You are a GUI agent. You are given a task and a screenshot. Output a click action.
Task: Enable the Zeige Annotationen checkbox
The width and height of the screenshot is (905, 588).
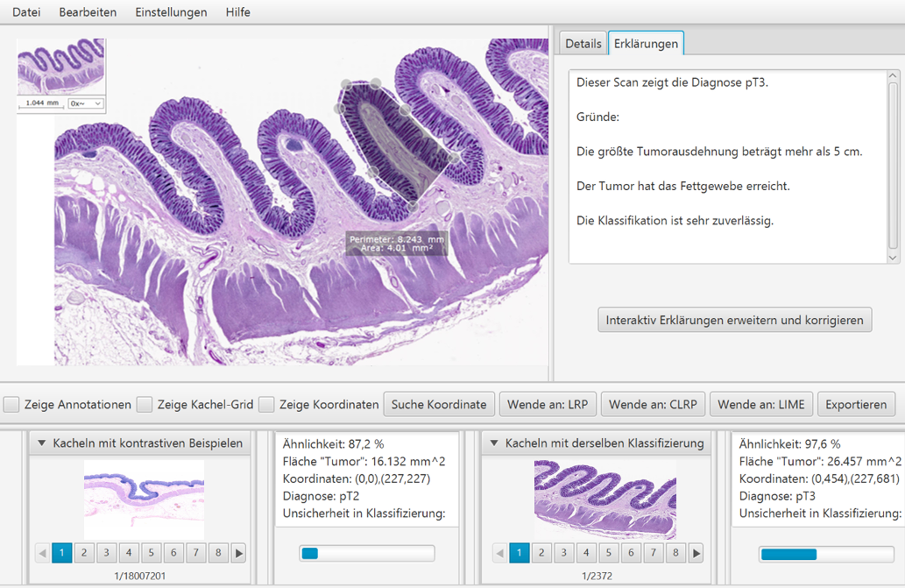11,404
